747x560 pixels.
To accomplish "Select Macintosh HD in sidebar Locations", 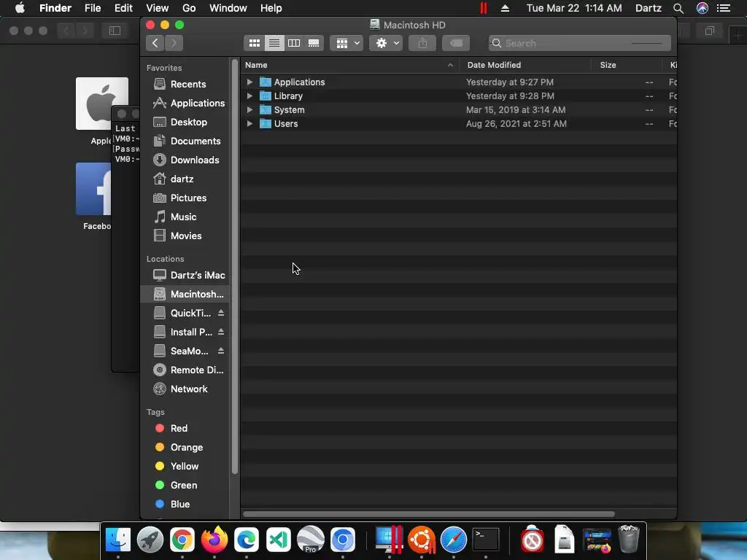I will 186,295.
